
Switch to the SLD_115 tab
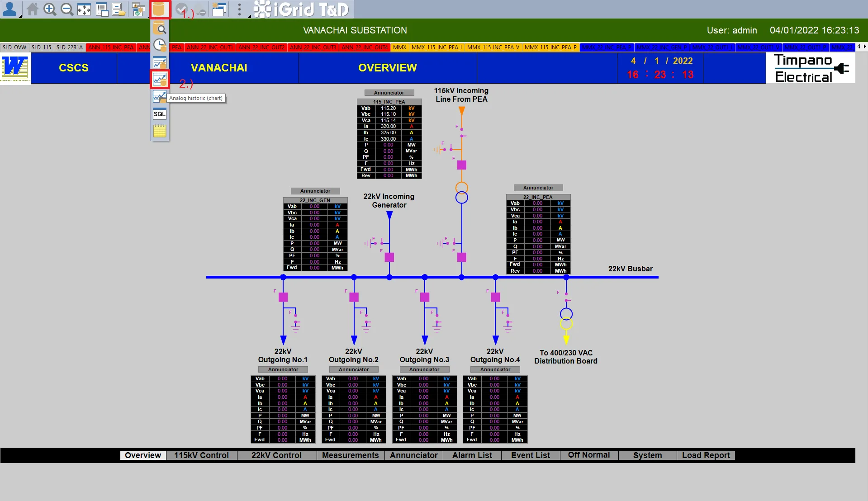coord(42,47)
